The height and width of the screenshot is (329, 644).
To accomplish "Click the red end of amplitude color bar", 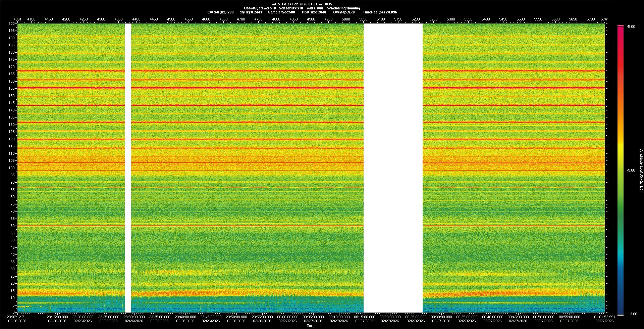I will pos(621,30).
